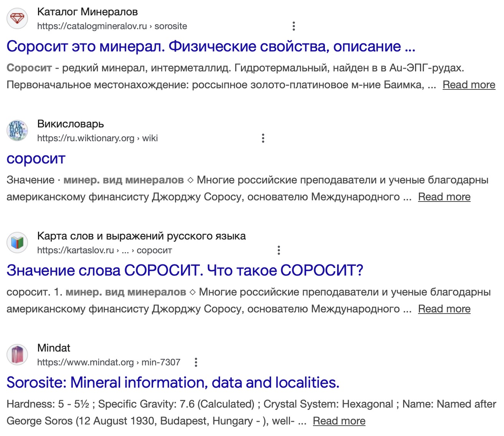Click Read more on Каталог Минералов snippet
Viewport: 504px width, 436px height.
coord(469,85)
